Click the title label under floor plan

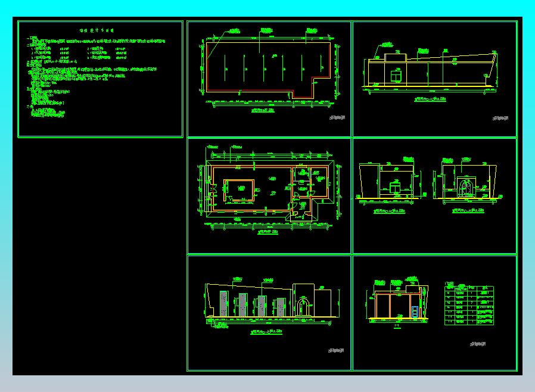(x=267, y=232)
